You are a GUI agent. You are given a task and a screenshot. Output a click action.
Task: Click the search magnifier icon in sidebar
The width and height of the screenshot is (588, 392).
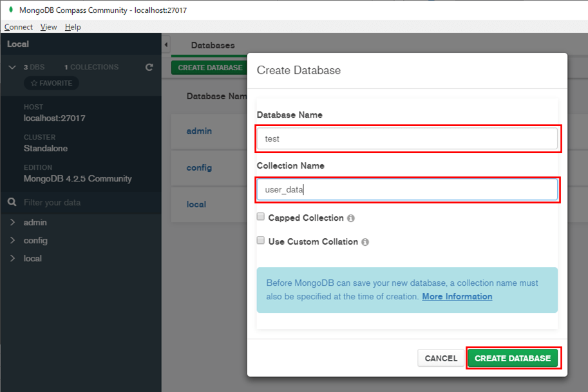coord(12,202)
